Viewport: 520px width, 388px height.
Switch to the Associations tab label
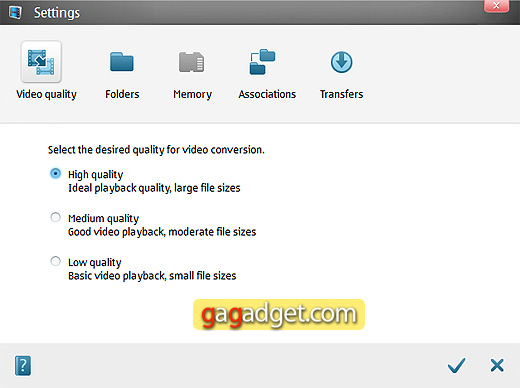[x=267, y=94]
